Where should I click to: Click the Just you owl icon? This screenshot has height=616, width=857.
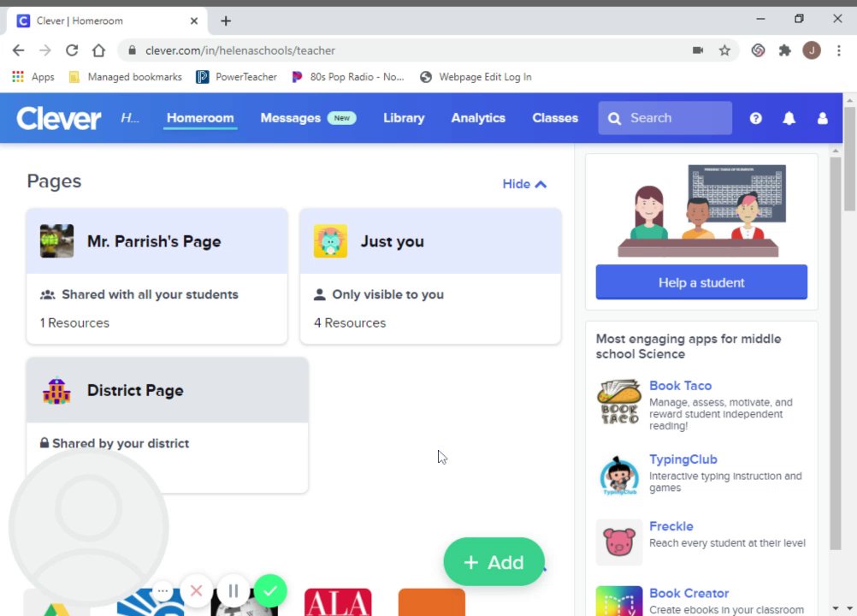click(330, 241)
